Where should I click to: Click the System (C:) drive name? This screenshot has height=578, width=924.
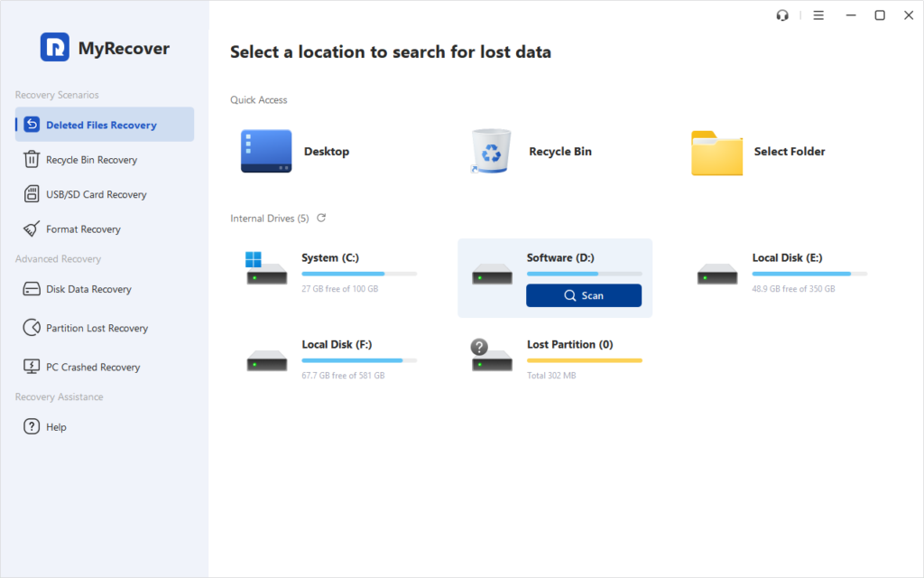coord(330,257)
